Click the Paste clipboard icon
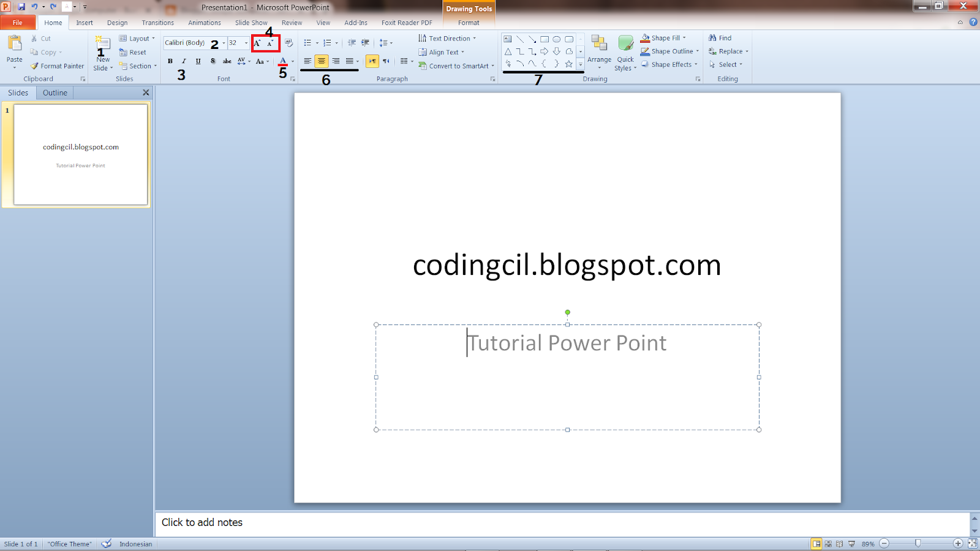 [14, 43]
